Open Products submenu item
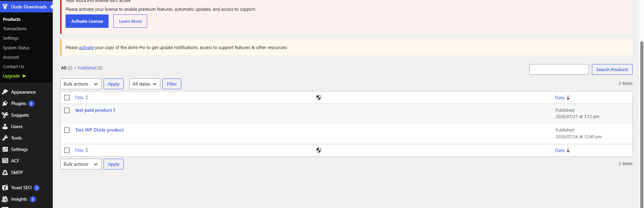This screenshot has height=208, width=644. pyautogui.click(x=12, y=19)
